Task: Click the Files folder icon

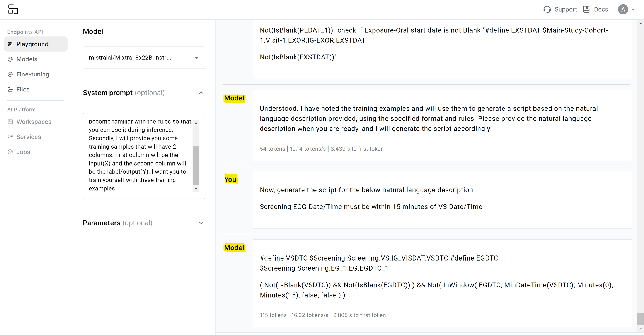Action: pos(10,90)
